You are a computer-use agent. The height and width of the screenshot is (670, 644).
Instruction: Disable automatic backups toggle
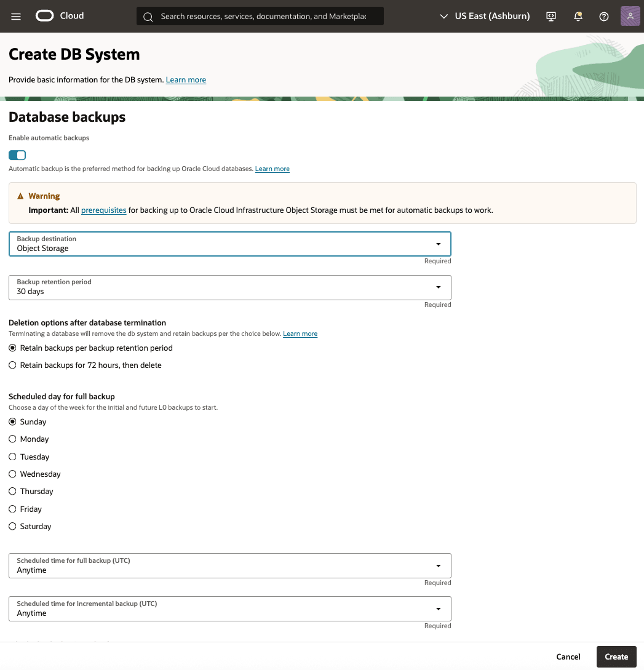(17, 155)
